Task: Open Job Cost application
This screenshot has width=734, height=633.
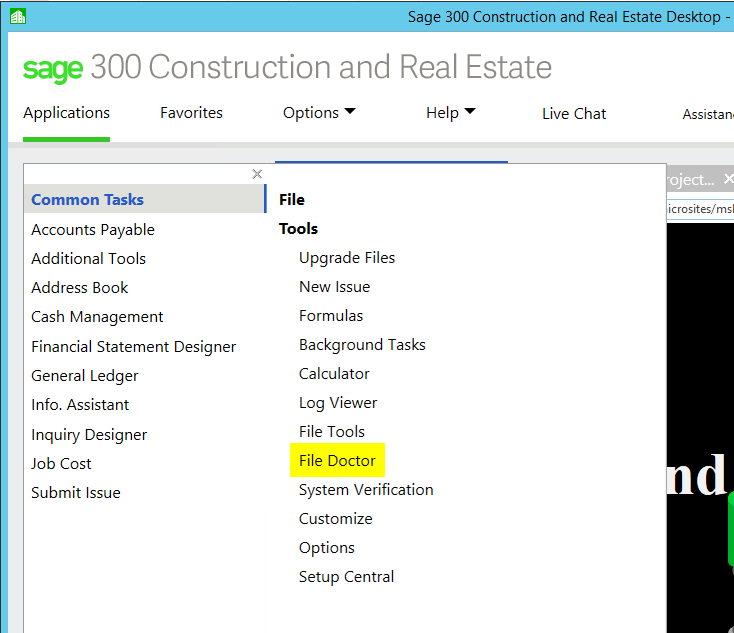Action: [x=61, y=464]
